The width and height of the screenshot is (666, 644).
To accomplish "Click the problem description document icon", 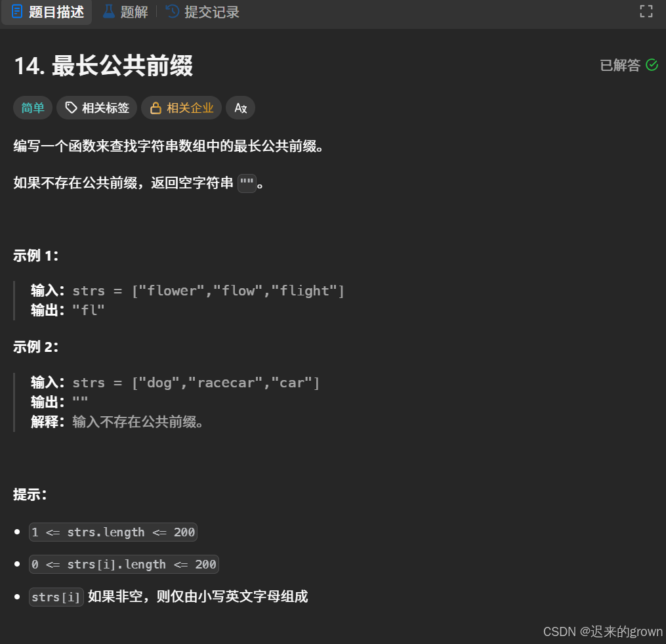I will (x=16, y=11).
